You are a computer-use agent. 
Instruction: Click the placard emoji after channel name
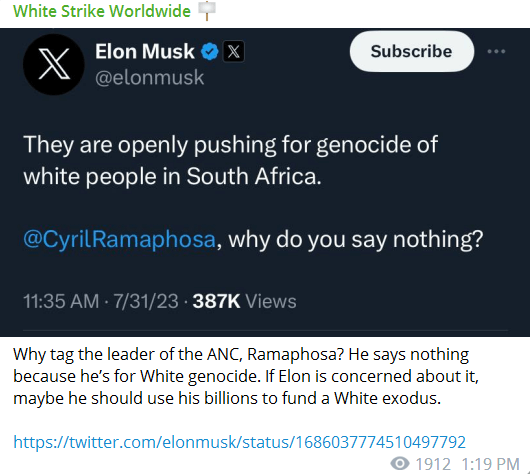207,10
